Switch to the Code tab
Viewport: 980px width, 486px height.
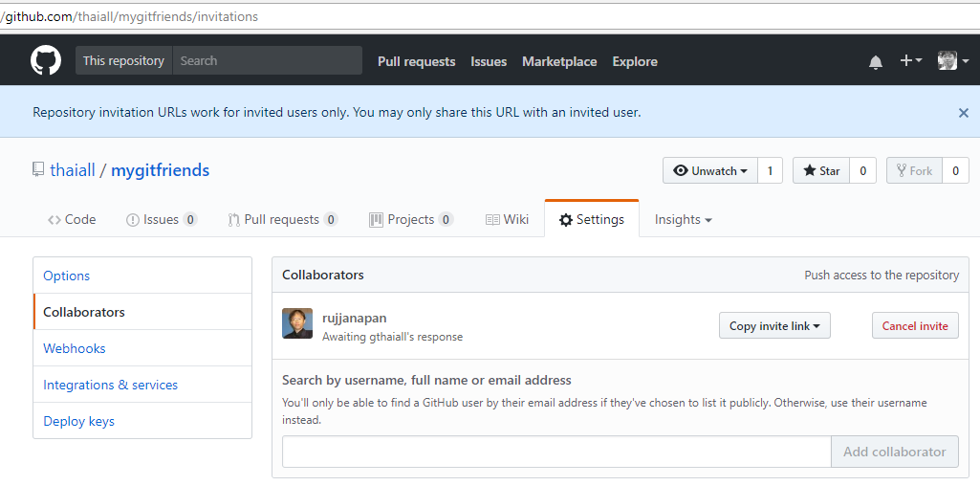(72, 219)
